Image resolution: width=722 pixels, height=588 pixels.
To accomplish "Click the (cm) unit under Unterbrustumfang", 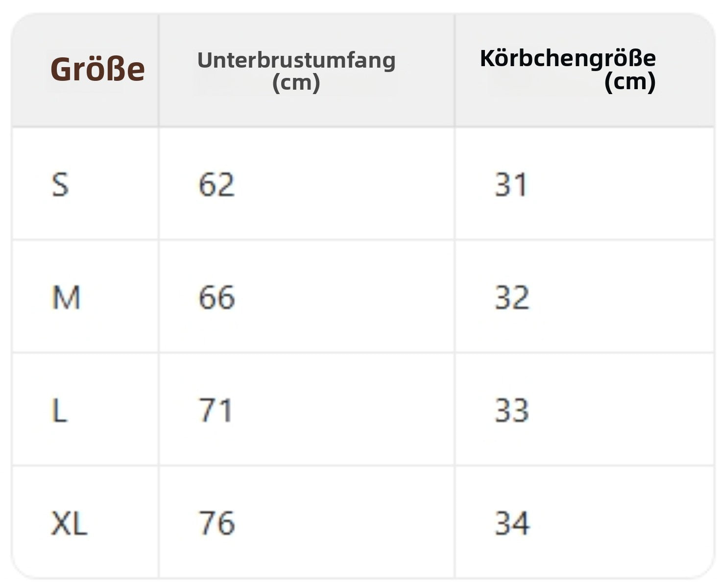I will [296, 82].
